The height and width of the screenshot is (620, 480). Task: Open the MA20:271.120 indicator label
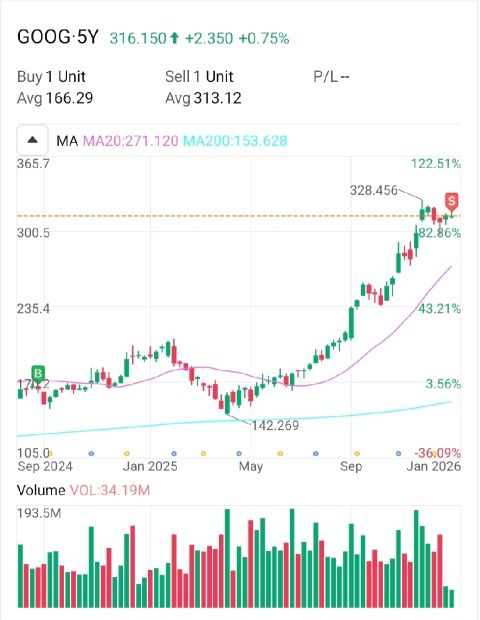point(130,141)
